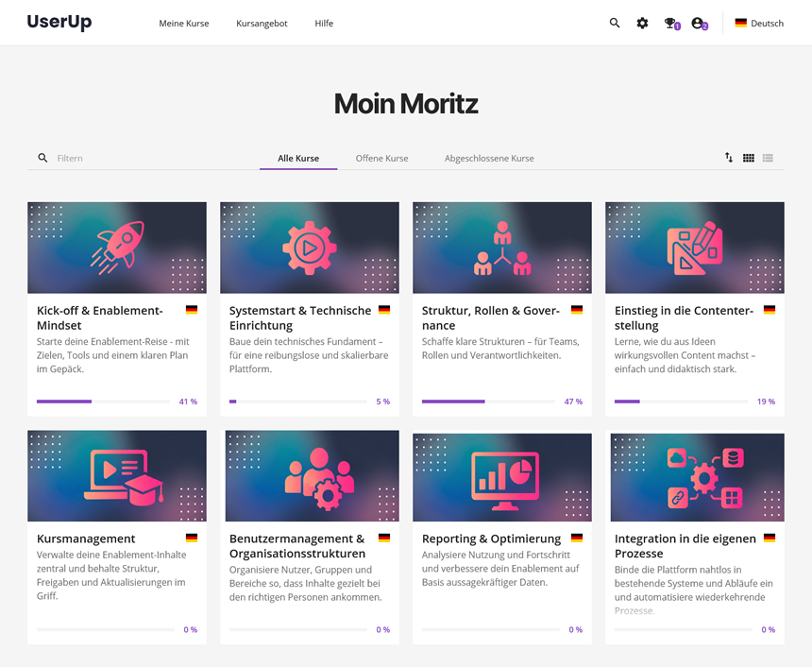Open Reporting & Optimierung course title
812x667 pixels.
pos(491,539)
